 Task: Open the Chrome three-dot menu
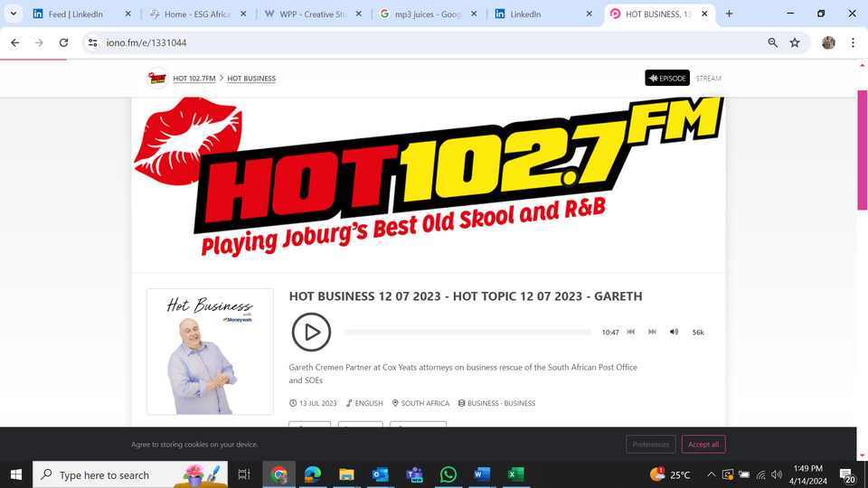853,42
